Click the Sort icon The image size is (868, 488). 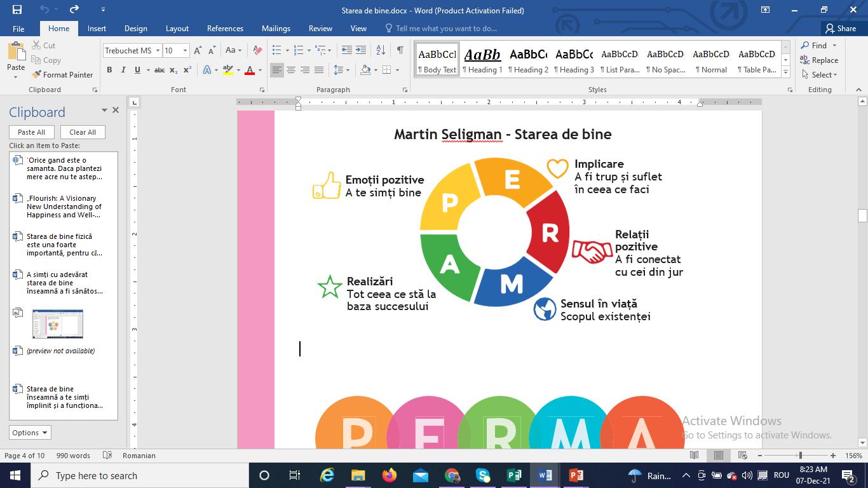point(381,50)
